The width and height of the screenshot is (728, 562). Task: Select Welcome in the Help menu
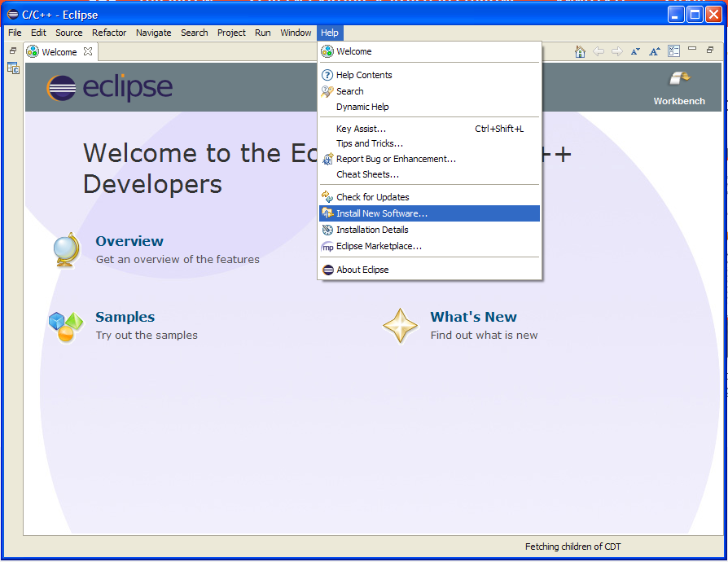tap(429, 51)
